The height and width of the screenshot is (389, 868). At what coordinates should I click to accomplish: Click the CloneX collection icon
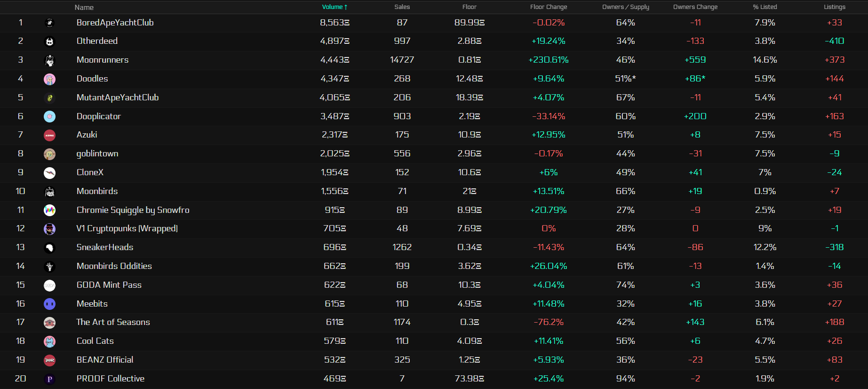49,173
